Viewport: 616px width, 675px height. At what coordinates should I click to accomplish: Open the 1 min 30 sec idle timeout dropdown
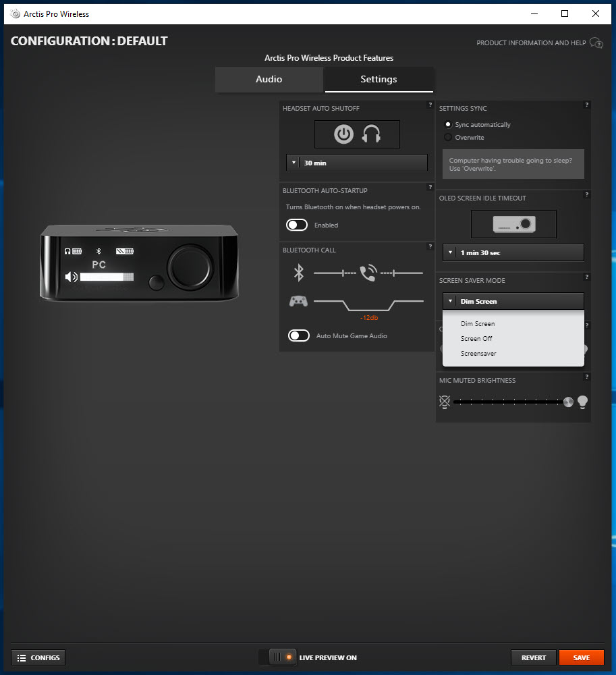pyautogui.click(x=513, y=252)
